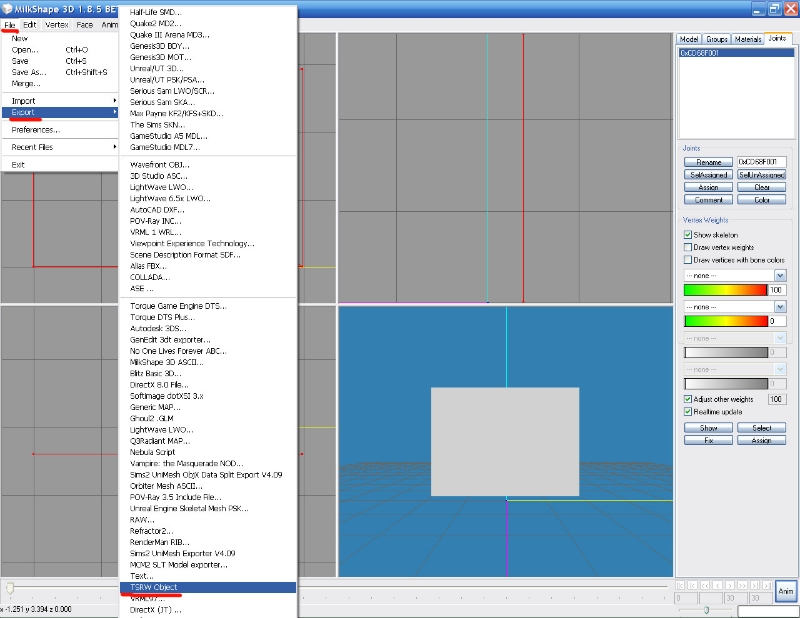Toggle the Anim mode button
The height and width of the screenshot is (618, 800).
click(785, 591)
